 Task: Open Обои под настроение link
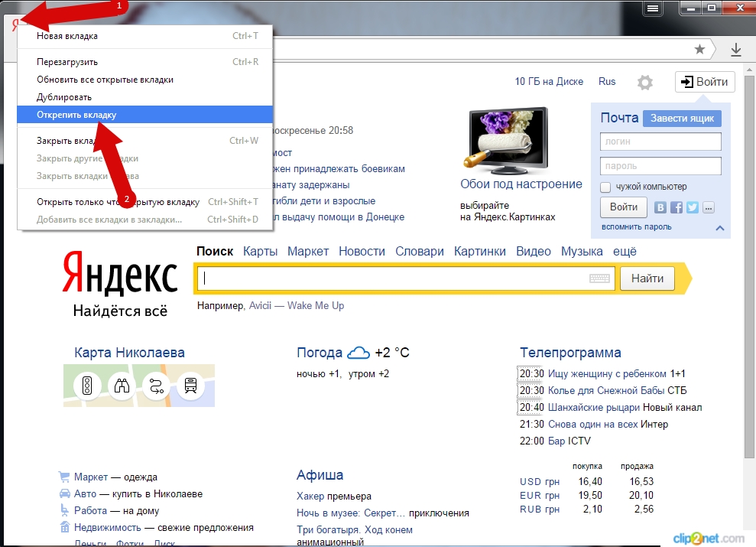(x=521, y=184)
